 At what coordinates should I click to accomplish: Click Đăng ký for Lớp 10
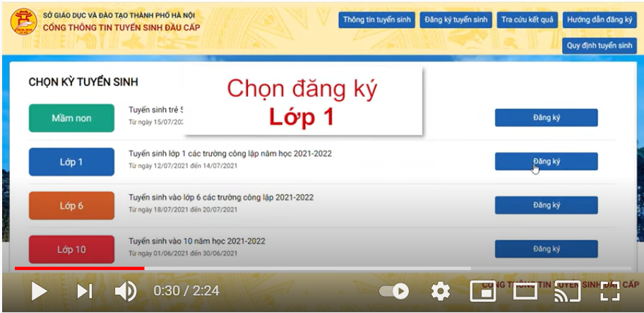[x=547, y=249]
